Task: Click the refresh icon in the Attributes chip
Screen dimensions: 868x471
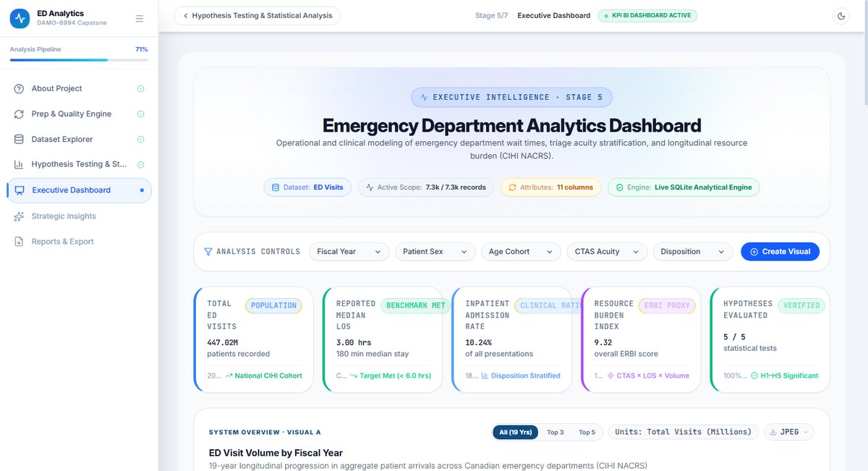Action: (512, 187)
